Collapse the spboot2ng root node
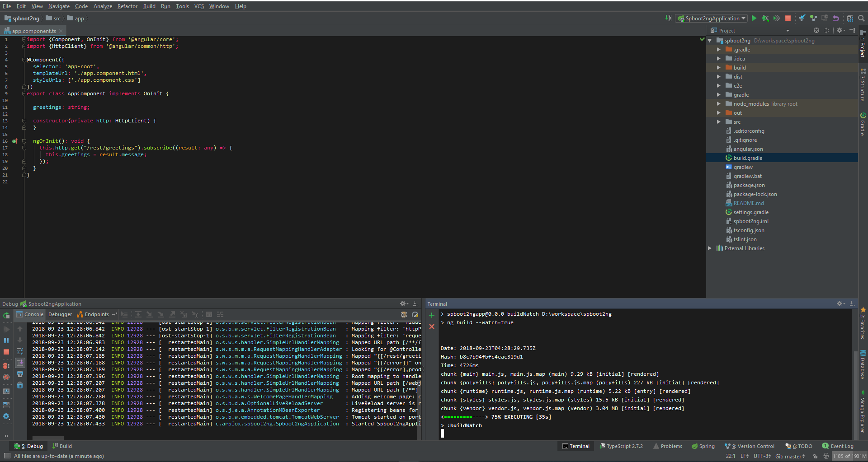868x462 pixels. [709, 41]
